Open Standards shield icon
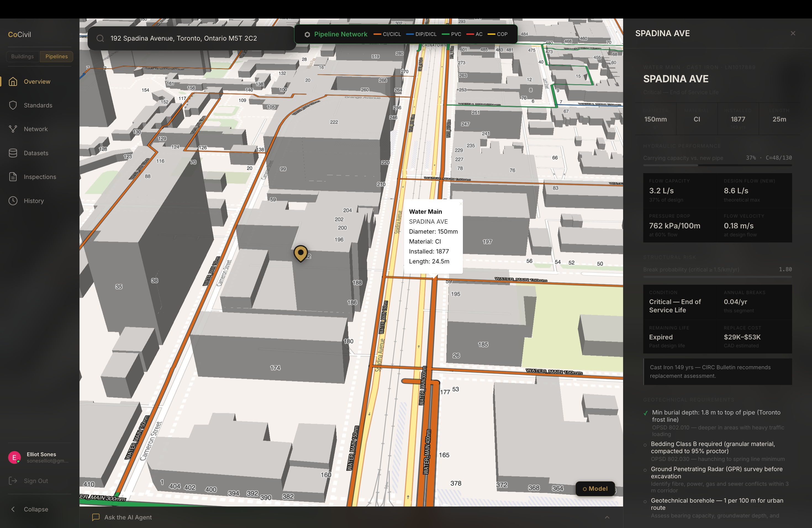Screen dimensions: 812x528 pos(13,105)
